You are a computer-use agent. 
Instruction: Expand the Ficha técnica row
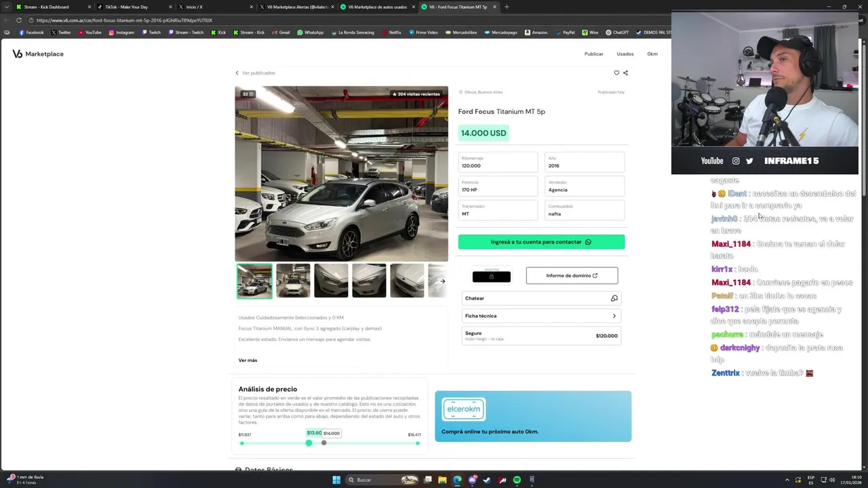541,316
